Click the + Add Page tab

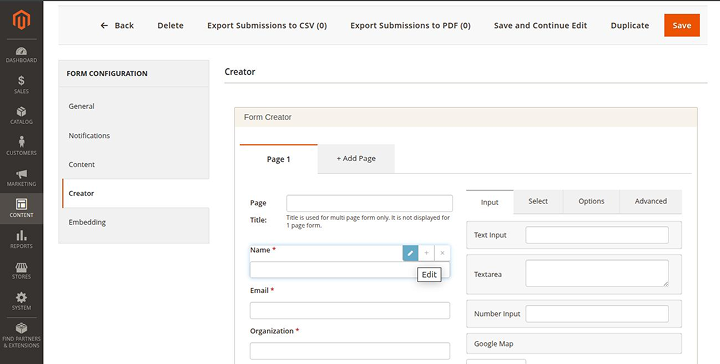tap(356, 158)
